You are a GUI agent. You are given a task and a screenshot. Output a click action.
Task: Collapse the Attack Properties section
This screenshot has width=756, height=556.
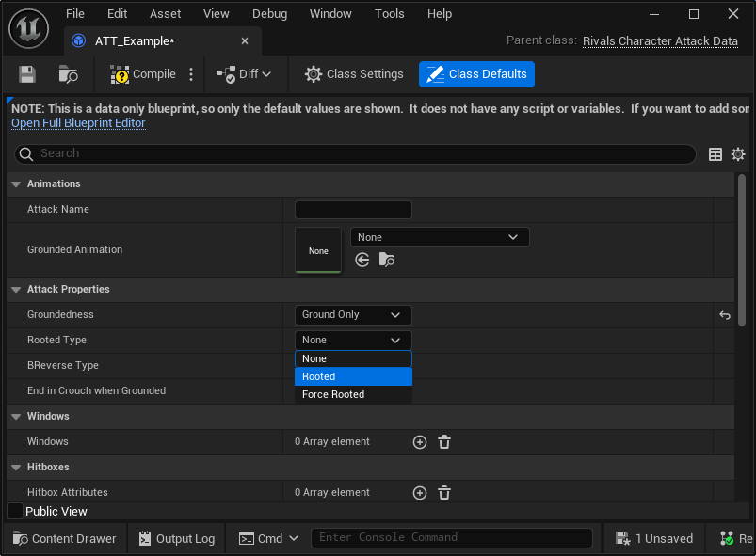pos(16,290)
